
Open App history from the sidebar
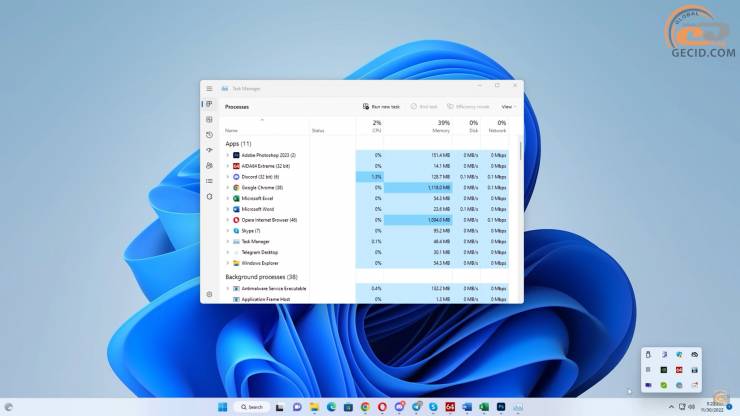[209, 135]
